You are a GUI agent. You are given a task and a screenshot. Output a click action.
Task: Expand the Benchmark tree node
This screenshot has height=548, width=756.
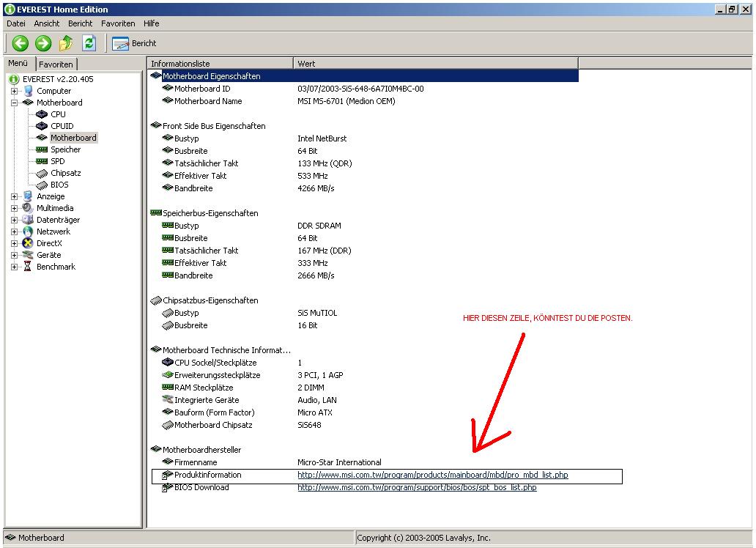pos(14,267)
